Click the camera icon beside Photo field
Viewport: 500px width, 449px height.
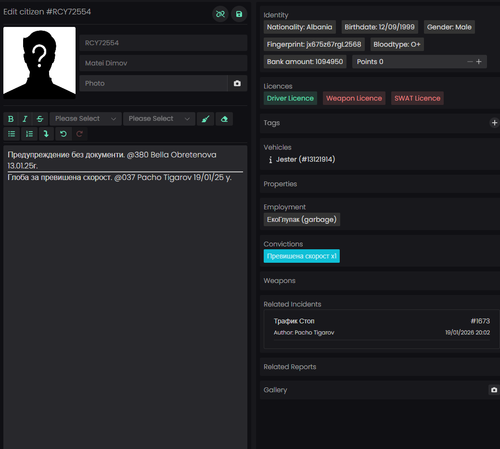[237, 83]
